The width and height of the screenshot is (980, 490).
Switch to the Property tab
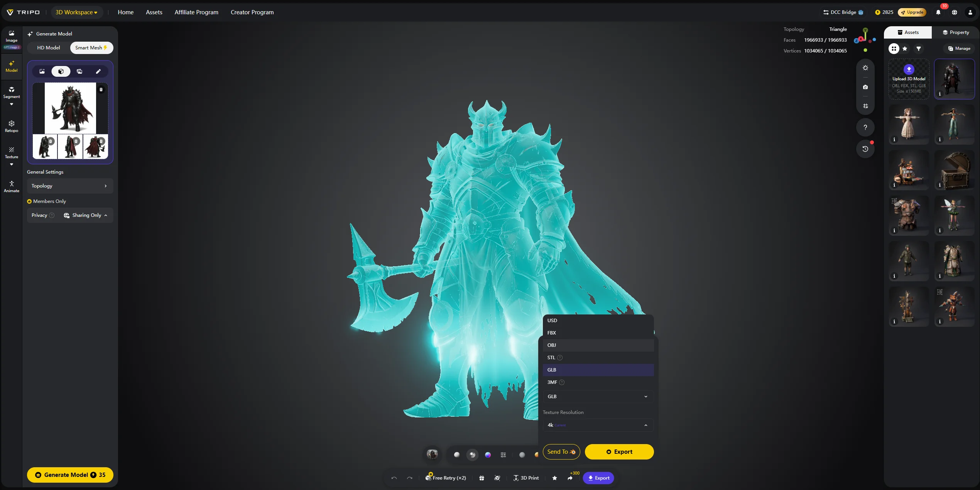(956, 32)
